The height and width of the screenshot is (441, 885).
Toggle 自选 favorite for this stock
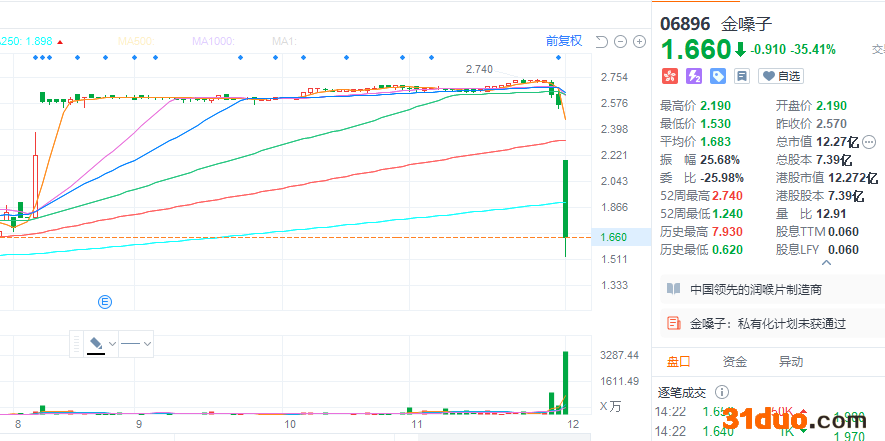tap(781, 75)
